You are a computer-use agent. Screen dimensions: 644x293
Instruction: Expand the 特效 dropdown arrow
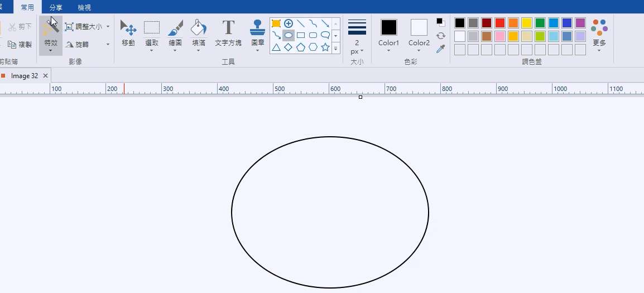(x=51, y=51)
